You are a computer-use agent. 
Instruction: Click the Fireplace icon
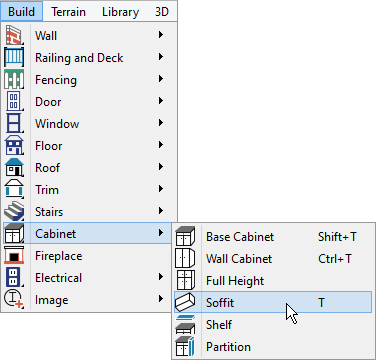coord(14,255)
